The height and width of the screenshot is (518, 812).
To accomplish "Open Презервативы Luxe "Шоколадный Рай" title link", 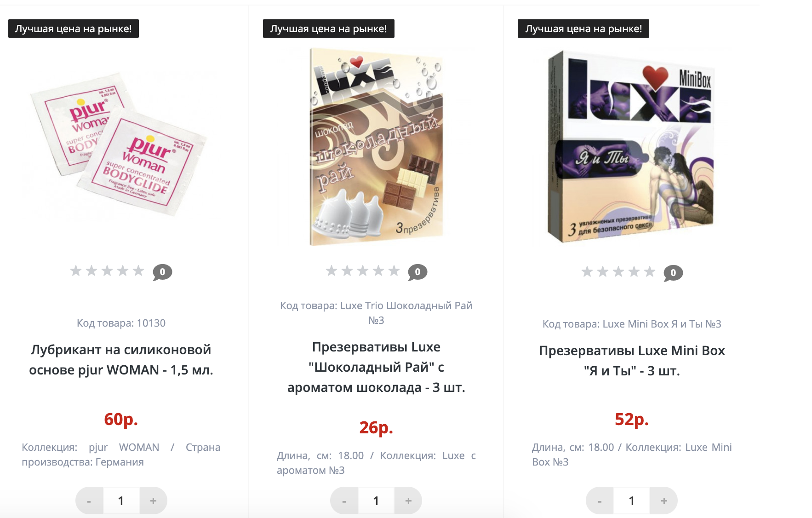I will coord(376,367).
